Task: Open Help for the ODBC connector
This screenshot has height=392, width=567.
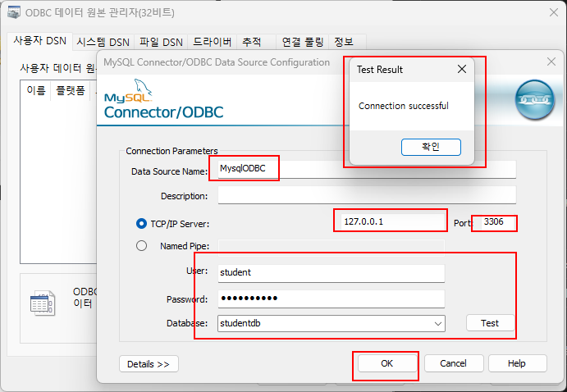Action: click(517, 363)
